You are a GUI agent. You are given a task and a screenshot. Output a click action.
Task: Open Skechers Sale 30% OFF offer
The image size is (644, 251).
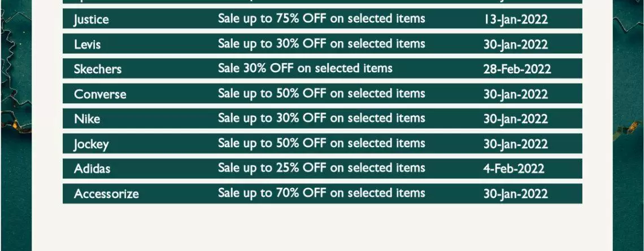305,68
